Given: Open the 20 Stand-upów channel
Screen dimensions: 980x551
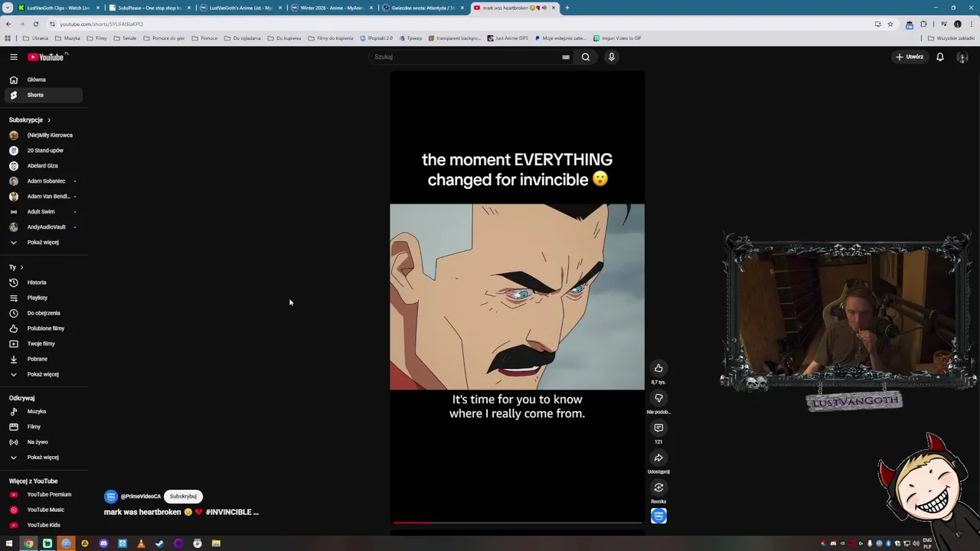Looking at the screenshot, I should point(42,151).
